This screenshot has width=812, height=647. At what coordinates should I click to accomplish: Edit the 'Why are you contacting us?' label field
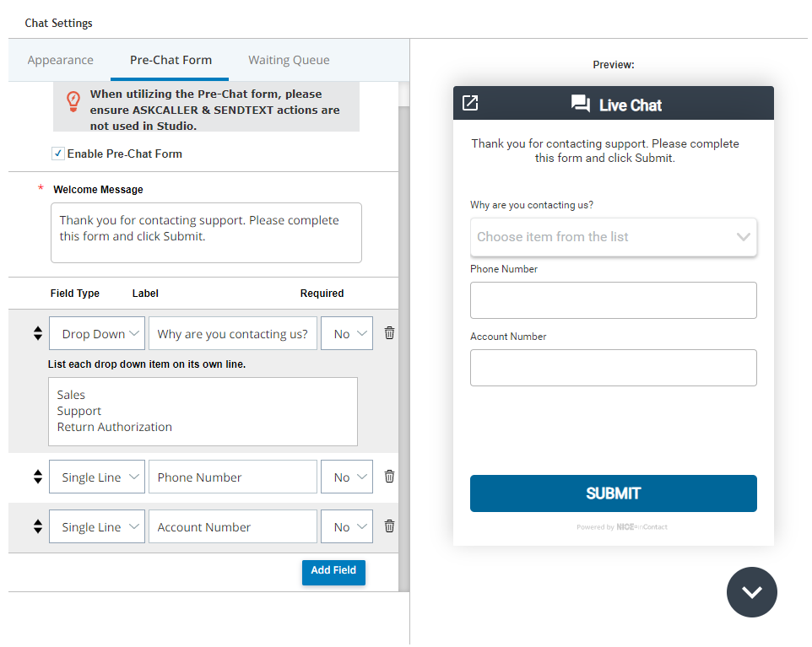coord(232,333)
